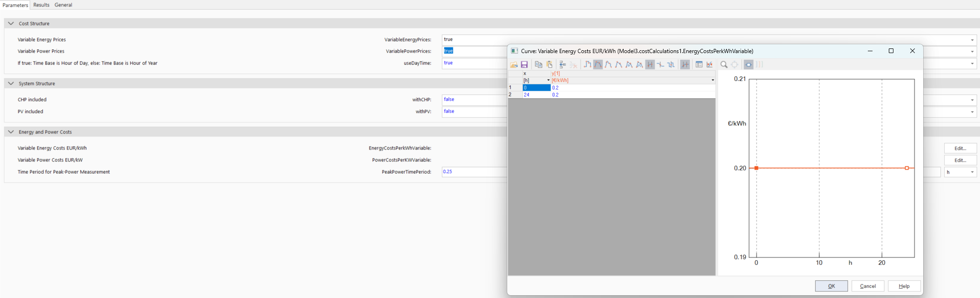Select the highlighted linear interpolation icon
980x298 pixels.
[598, 64]
